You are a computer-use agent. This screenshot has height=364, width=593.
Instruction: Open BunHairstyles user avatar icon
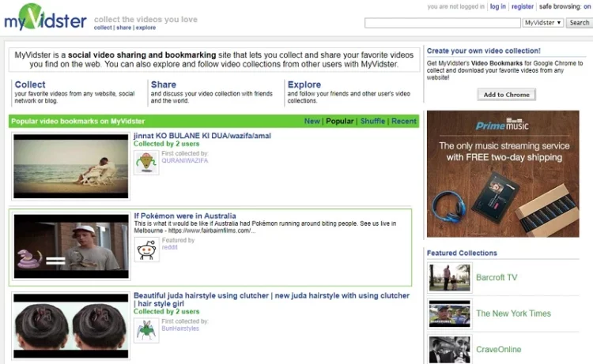tap(146, 330)
